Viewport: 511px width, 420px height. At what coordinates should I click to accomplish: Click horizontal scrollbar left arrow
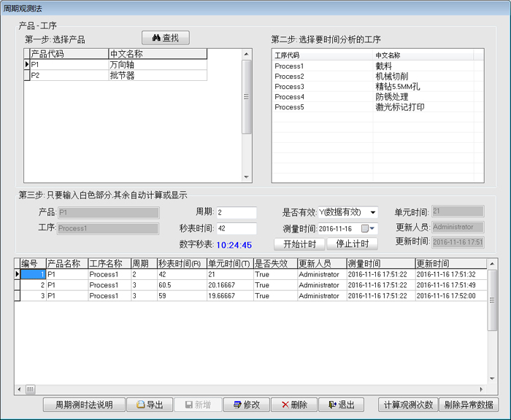19,389
